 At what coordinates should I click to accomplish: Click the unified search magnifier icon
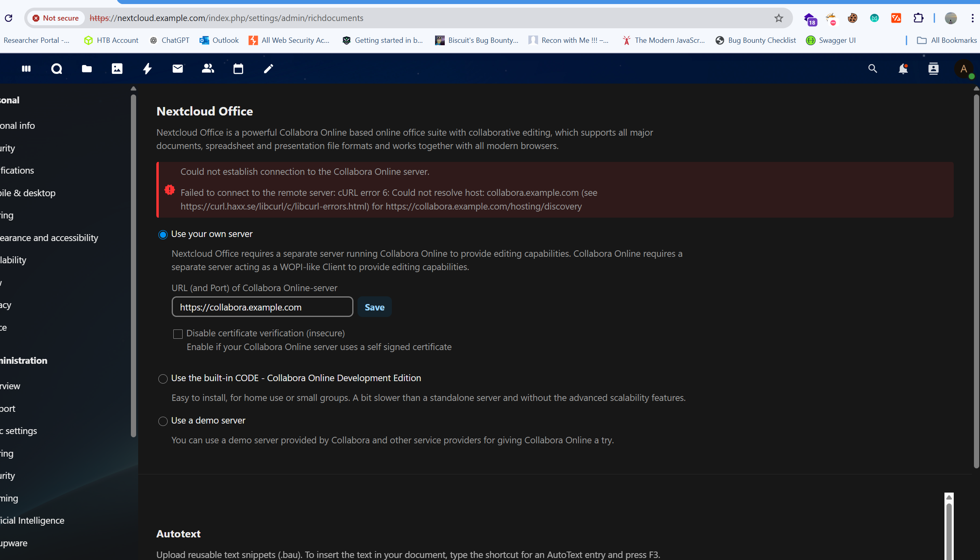point(873,69)
